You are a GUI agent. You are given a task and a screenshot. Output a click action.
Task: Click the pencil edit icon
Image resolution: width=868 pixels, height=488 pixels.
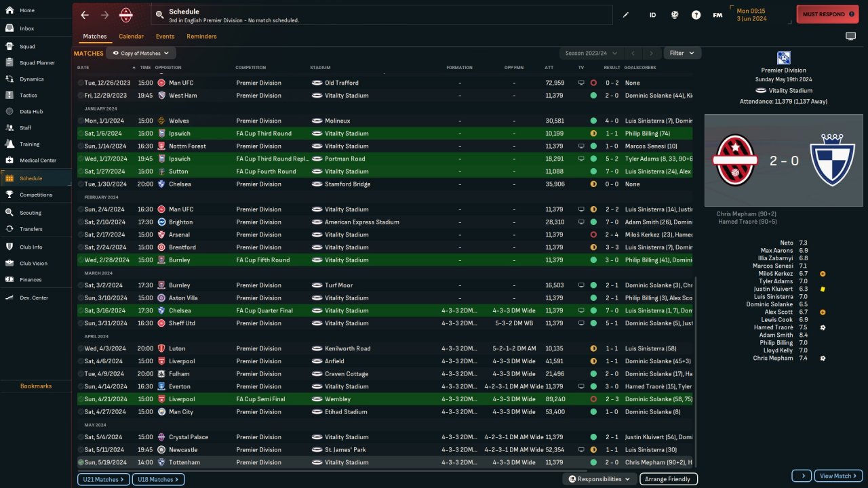626,15
